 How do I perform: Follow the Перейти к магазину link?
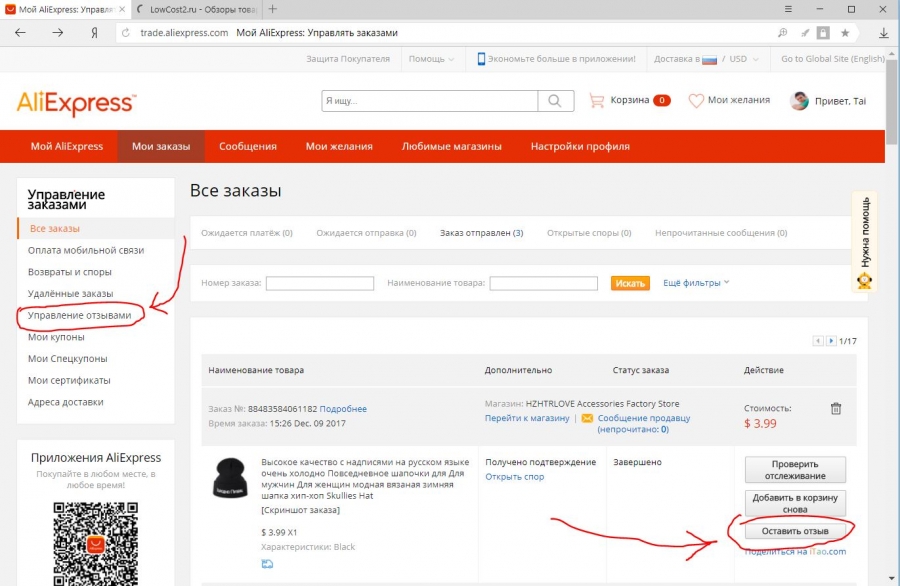(x=527, y=418)
